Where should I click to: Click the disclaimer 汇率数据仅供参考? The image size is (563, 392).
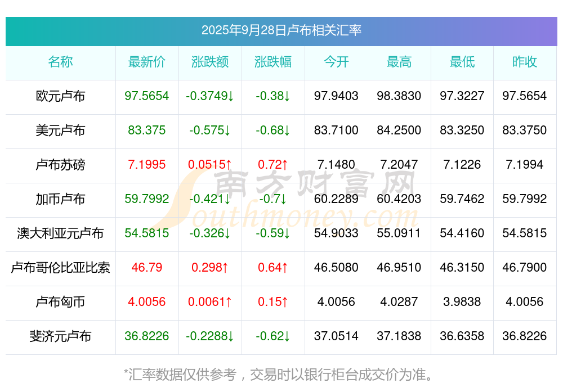click(x=183, y=375)
